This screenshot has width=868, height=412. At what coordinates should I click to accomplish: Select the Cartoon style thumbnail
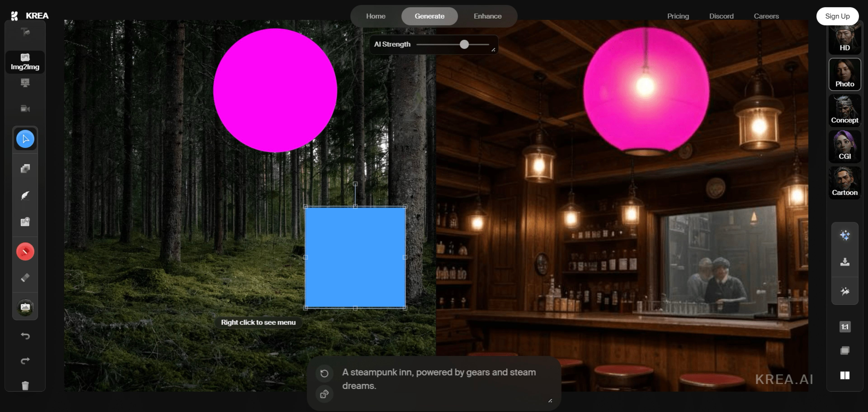[x=844, y=183]
